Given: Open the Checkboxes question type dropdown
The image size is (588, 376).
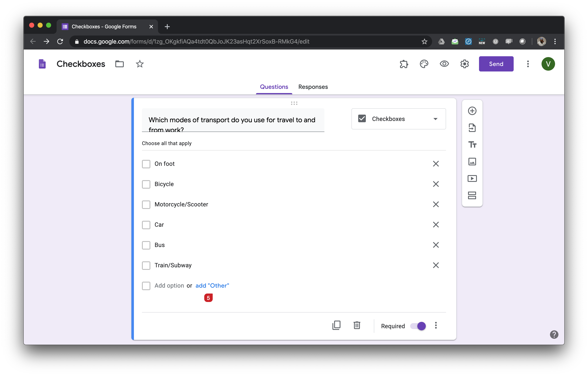Looking at the screenshot, I should click(x=399, y=119).
